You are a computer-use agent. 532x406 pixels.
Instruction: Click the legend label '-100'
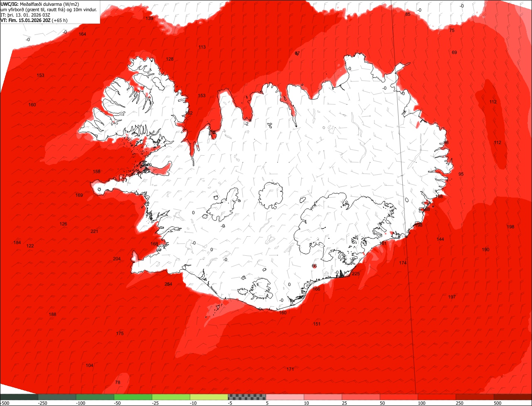point(80,403)
